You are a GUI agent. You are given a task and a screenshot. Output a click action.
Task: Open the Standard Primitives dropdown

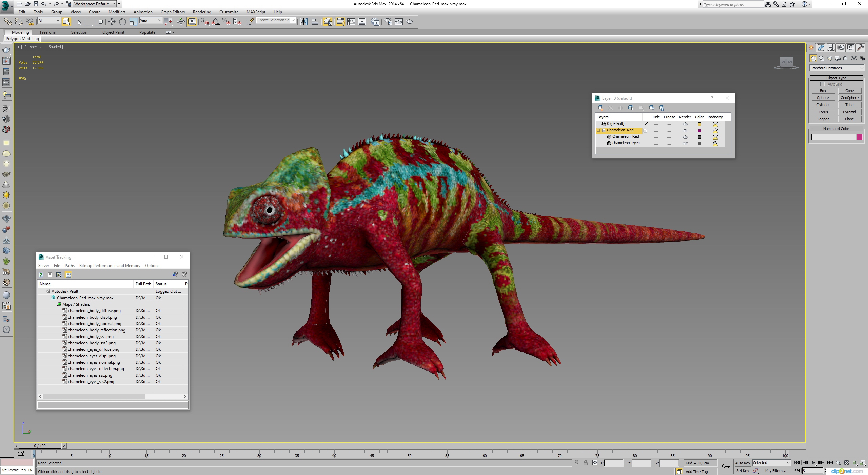click(836, 68)
